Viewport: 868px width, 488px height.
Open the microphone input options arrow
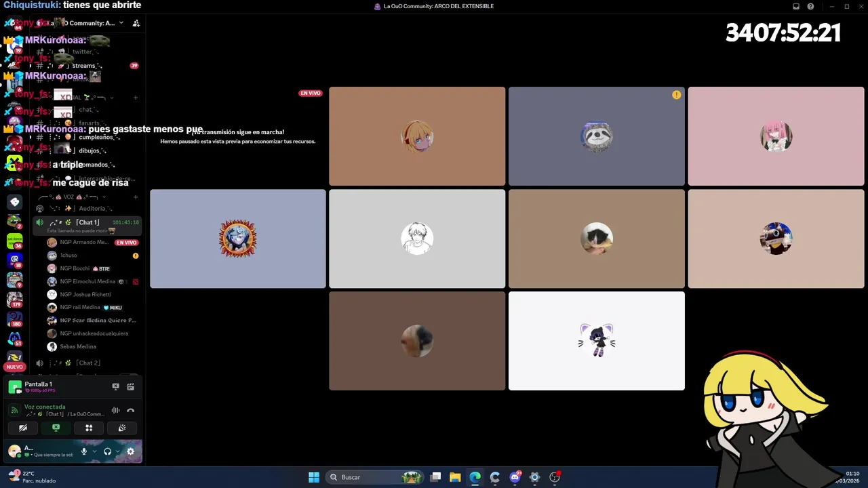[x=94, y=451]
